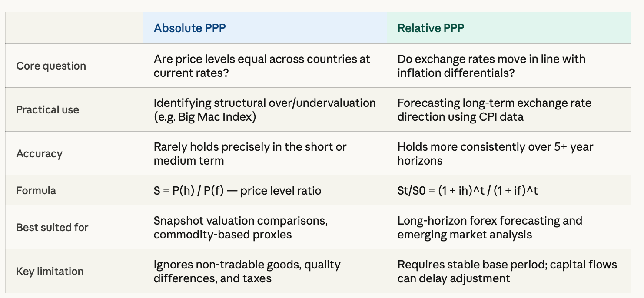Select cell about forecasting using CPI data
The width and height of the screenshot is (644, 298).
click(509, 109)
